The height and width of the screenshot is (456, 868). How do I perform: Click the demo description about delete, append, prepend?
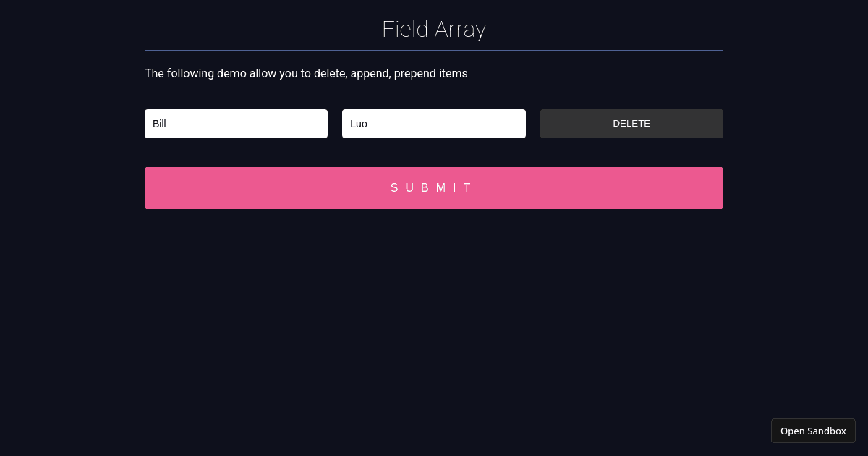click(x=306, y=73)
